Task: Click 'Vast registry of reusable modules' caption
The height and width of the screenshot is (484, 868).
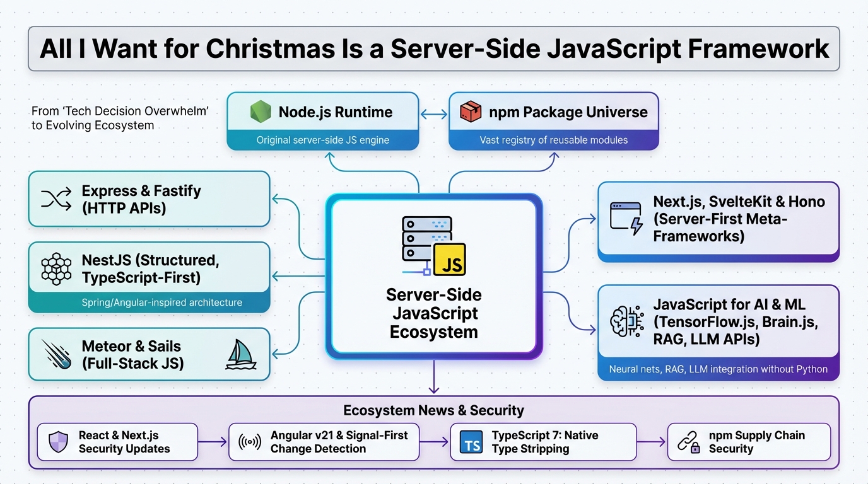Action: pos(553,140)
